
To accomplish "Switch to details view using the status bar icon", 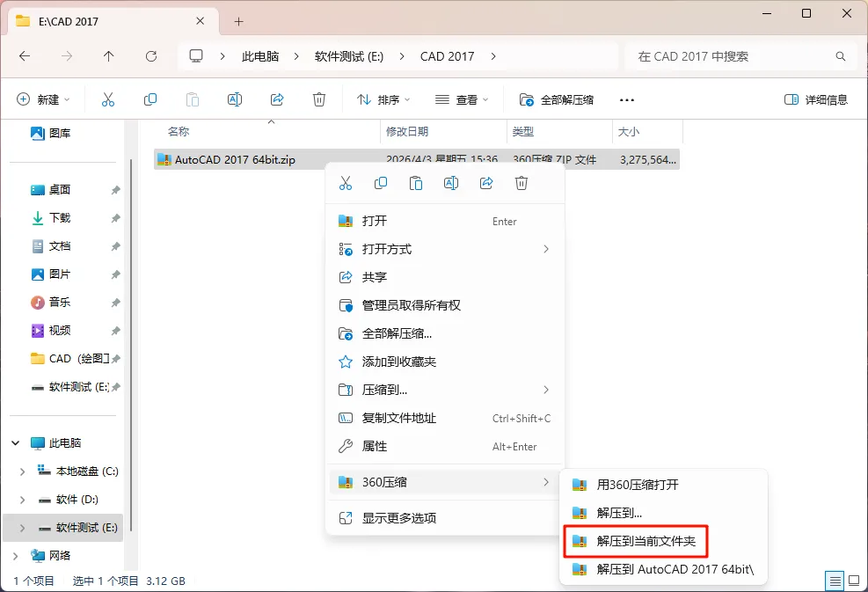I will pos(835,581).
